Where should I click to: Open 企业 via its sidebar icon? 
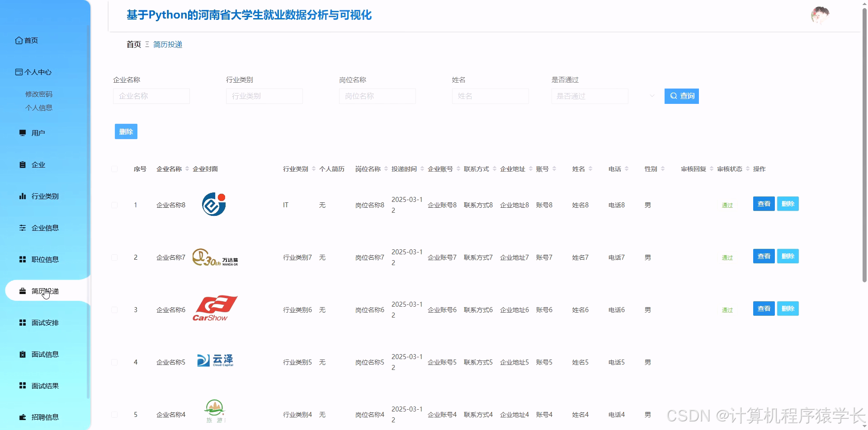click(x=22, y=164)
